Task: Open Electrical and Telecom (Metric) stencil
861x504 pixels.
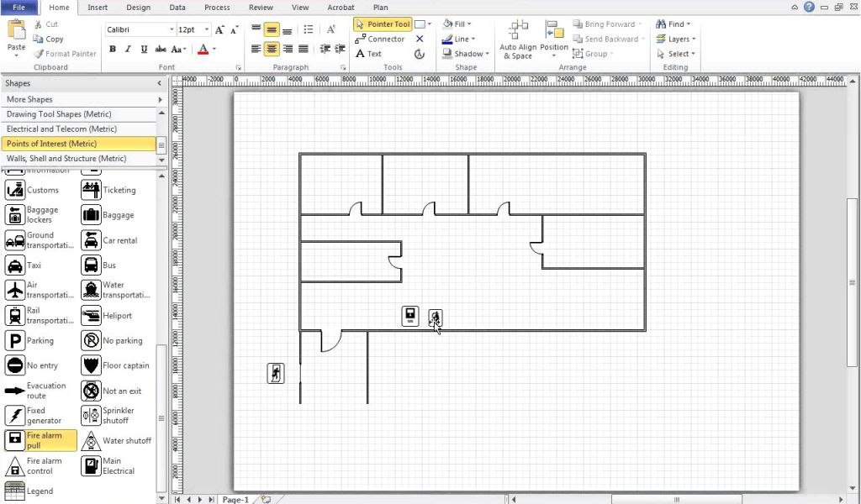Action: [61, 129]
